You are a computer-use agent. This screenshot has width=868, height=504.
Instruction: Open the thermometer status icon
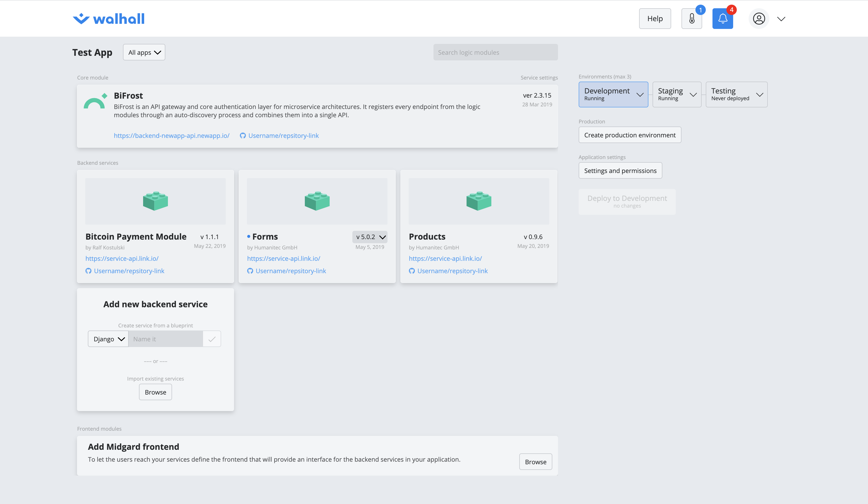(691, 19)
